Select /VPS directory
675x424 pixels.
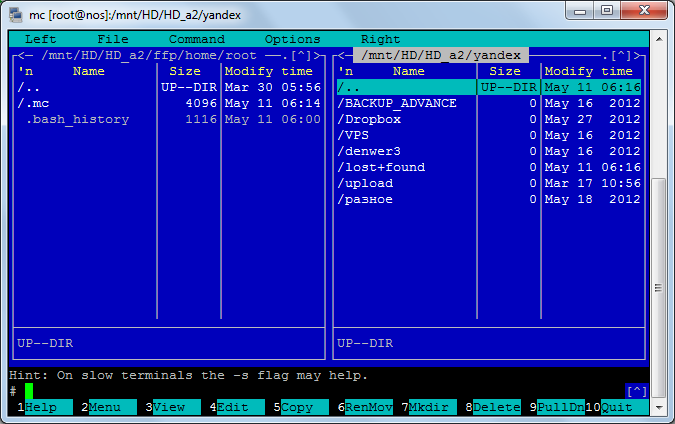pyautogui.click(x=407, y=135)
